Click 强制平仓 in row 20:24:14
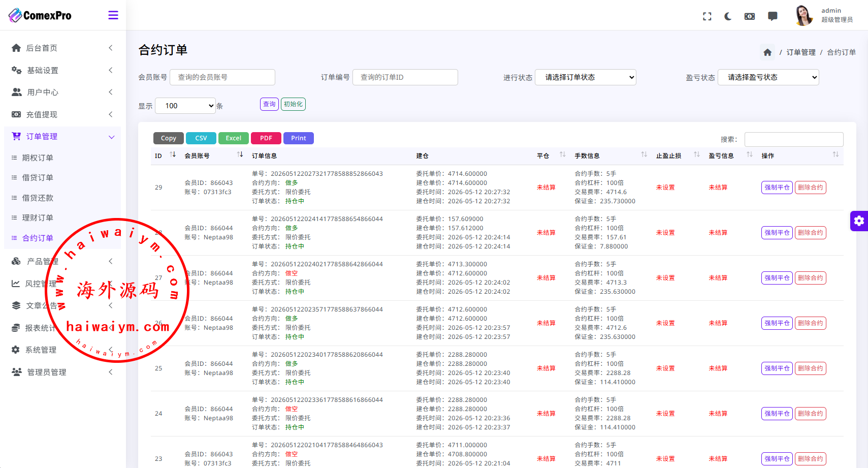Screen dimensions: 868x468 (x=777, y=233)
